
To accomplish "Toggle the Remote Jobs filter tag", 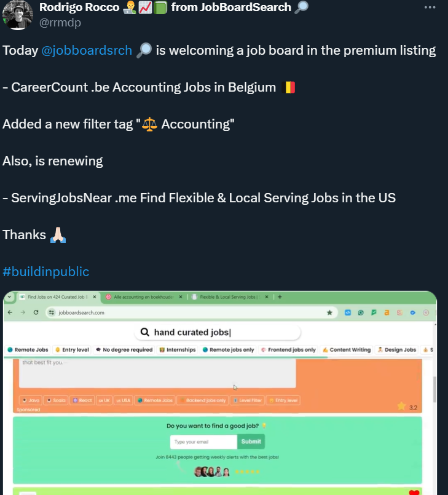I will (x=28, y=349).
